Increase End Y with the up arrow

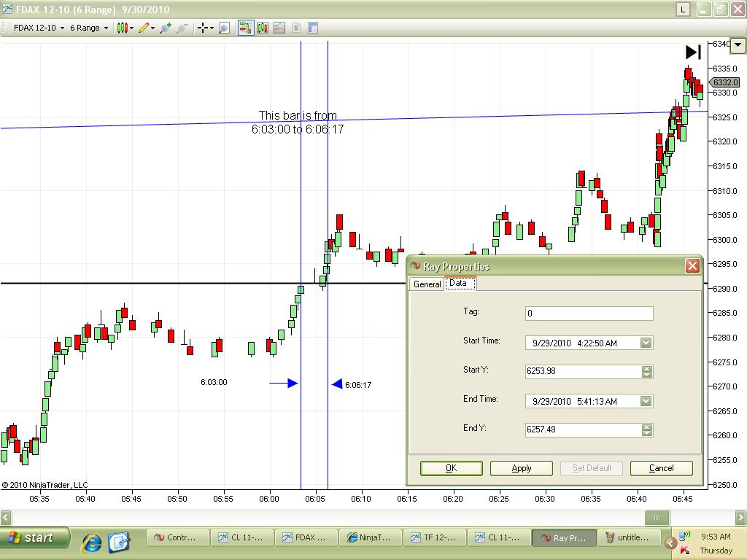[647, 427]
